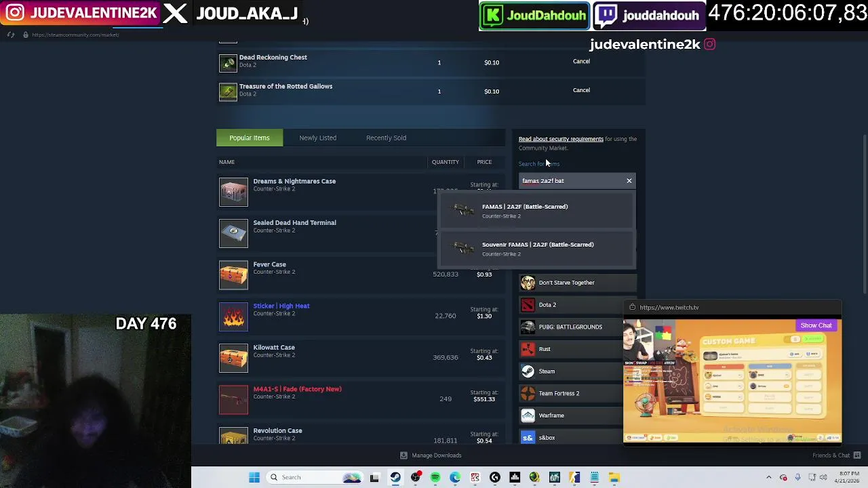Viewport: 868px width, 488px height.
Task: Click Show Chat on Twitch popup
Action: (x=816, y=325)
